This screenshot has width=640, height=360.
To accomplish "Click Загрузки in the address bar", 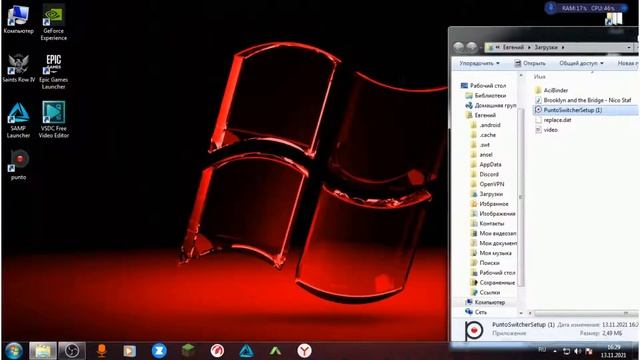I will pos(546,47).
